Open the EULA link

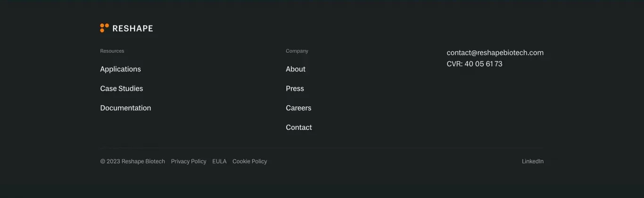219,161
